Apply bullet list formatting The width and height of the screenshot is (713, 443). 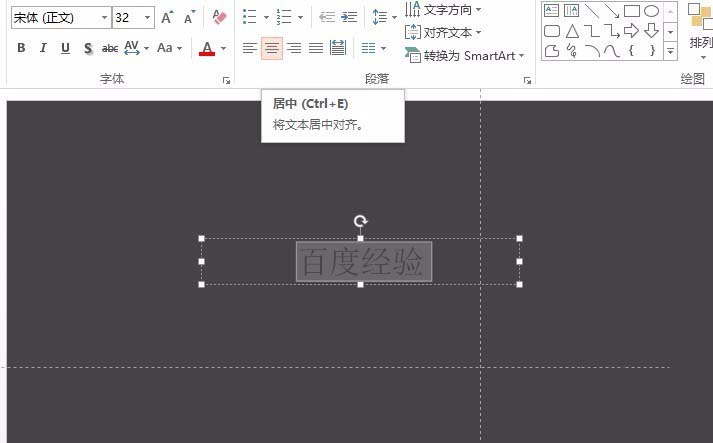click(249, 17)
